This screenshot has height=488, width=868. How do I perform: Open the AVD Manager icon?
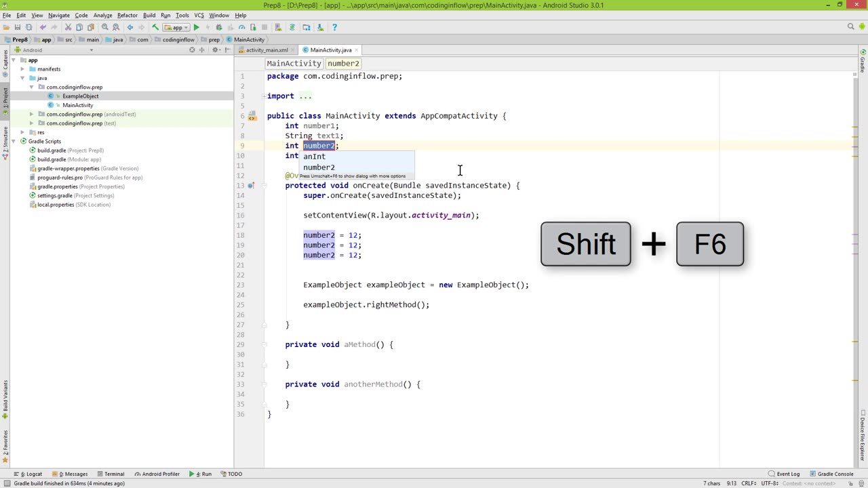click(x=278, y=27)
